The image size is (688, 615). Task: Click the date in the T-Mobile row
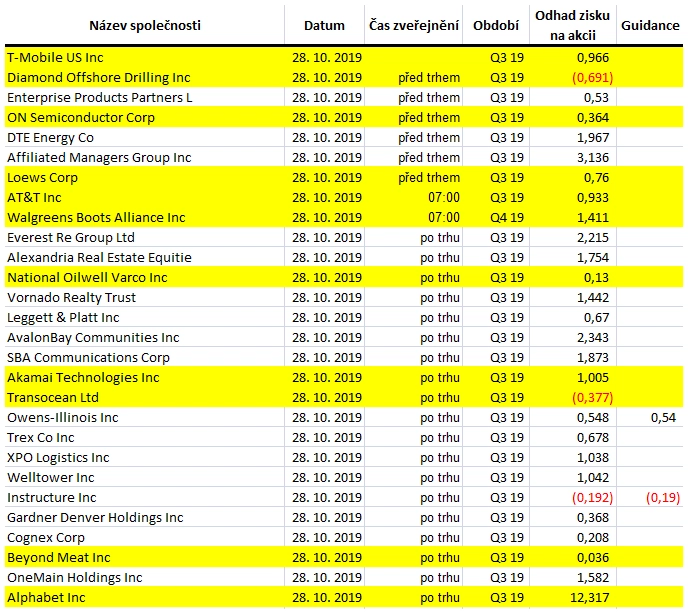(x=327, y=57)
